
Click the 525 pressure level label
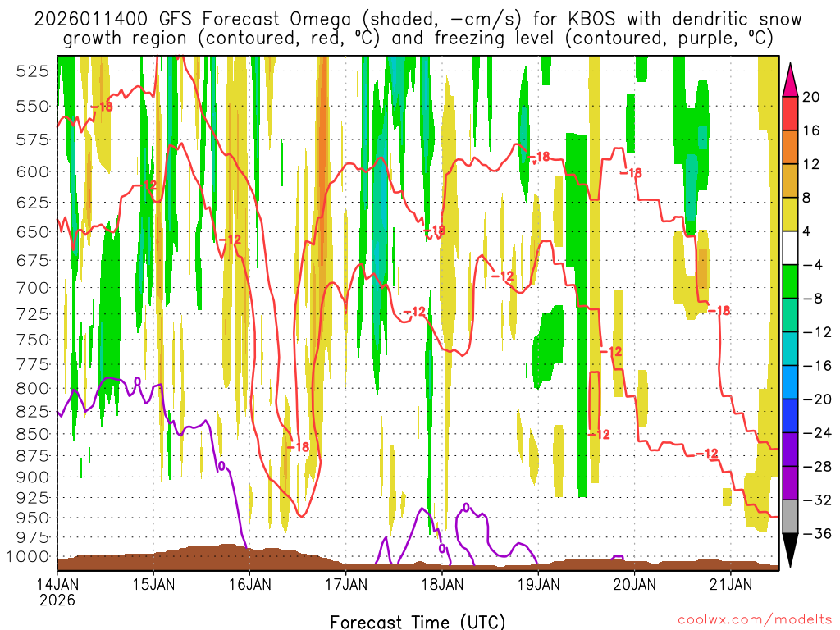click(x=33, y=71)
